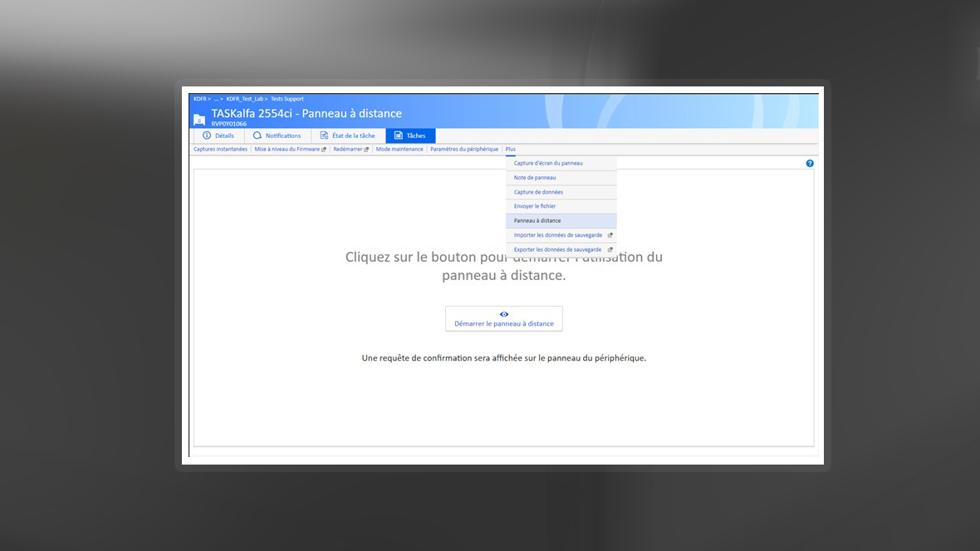The height and width of the screenshot is (551, 980).
Task: Select Envoyer le fichier option
Action: click(535, 206)
